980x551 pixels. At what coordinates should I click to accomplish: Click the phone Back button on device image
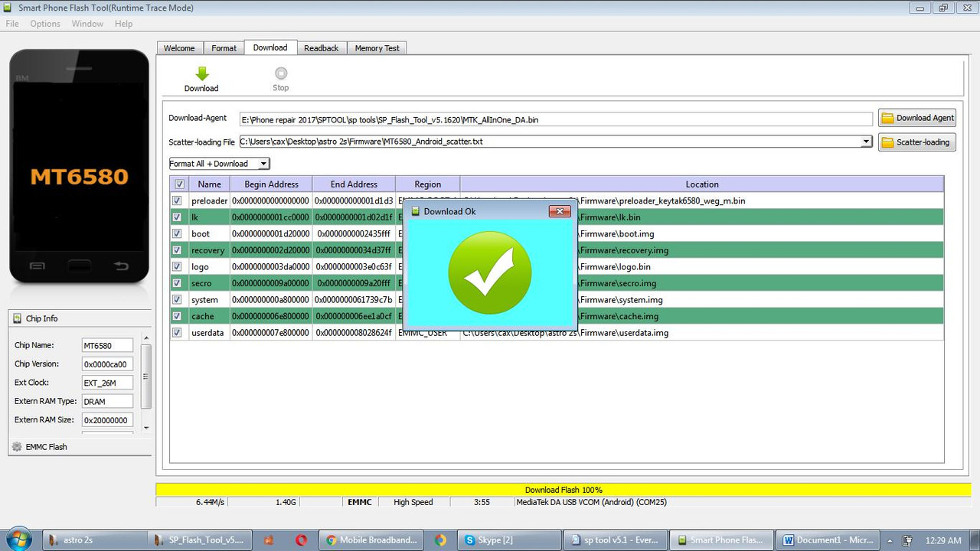pos(121,266)
